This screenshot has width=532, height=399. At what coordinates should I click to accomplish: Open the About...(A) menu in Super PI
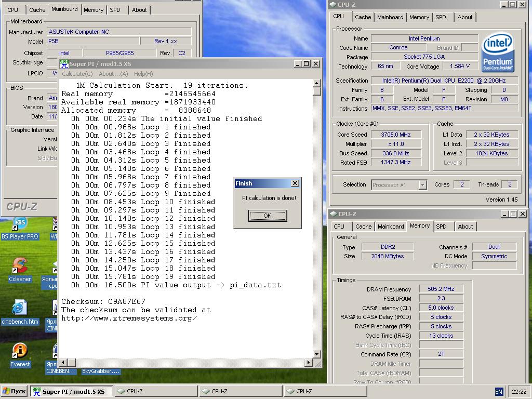[113, 74]
